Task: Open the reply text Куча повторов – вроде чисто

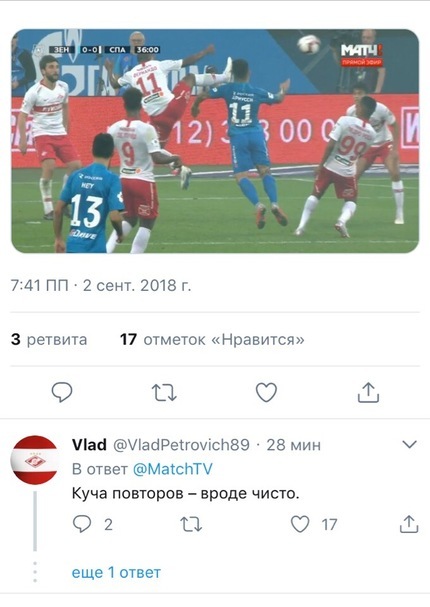Action: click(x=186, y=494)
